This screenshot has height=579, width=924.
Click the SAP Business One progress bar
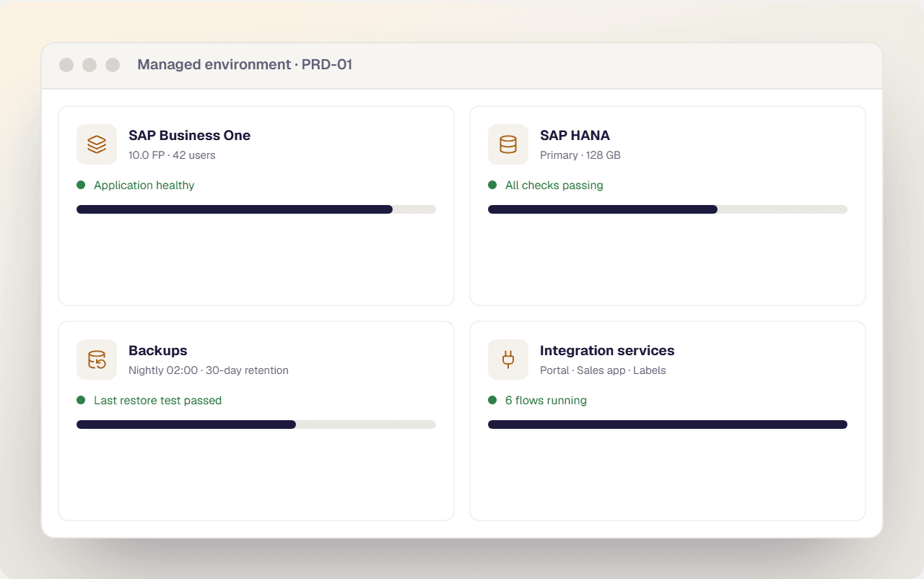[256, 209]
